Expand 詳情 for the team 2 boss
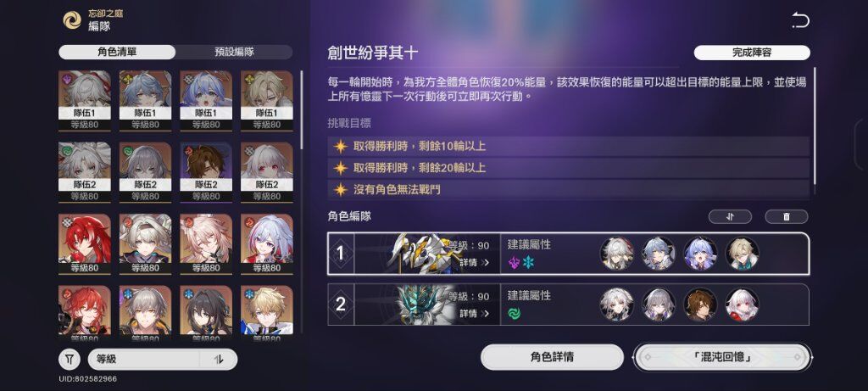Image resolution: width=868 pixels, height=391 pixels. pyautogui.click(x=475, y=314)
